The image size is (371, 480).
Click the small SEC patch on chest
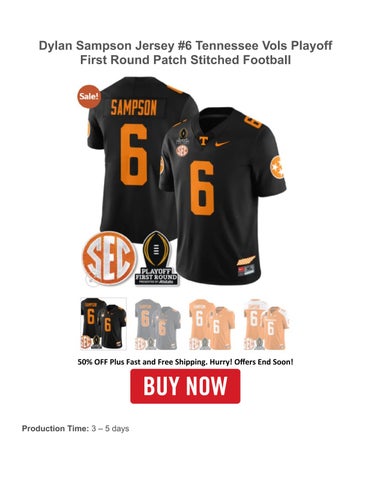point(182,151)
